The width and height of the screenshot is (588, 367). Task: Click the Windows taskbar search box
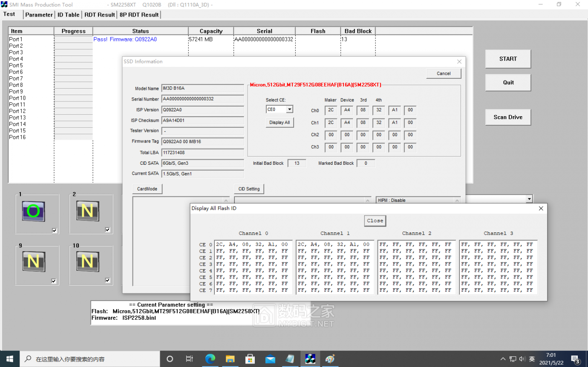click(x=89, y=359)
